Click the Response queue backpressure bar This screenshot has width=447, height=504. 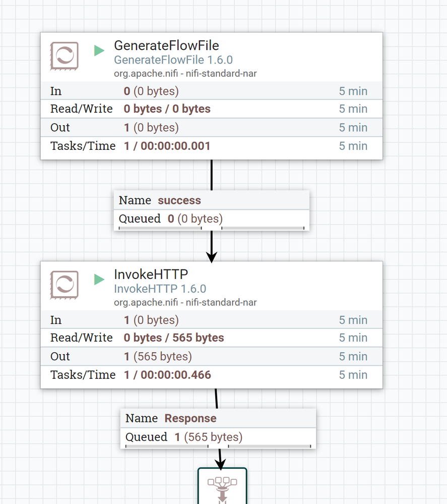[218, 446]
